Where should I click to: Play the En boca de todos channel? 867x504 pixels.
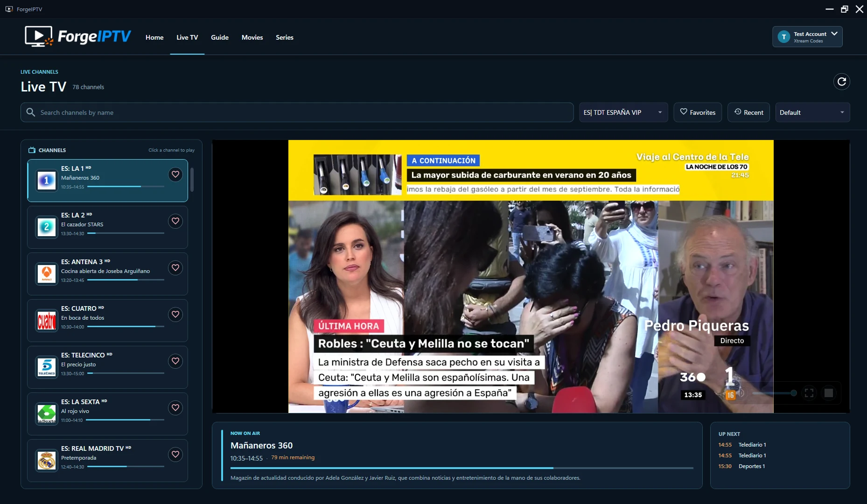[107, 321]
